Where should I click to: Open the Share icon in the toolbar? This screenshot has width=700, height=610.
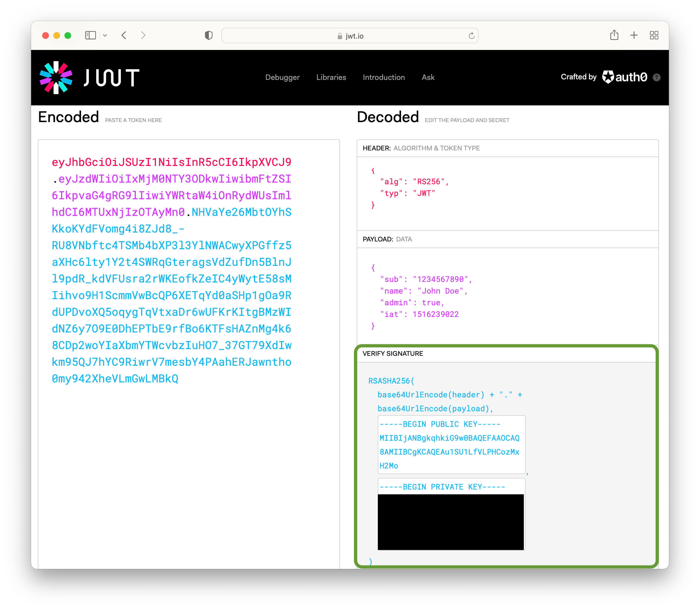[x=614, y=35]
